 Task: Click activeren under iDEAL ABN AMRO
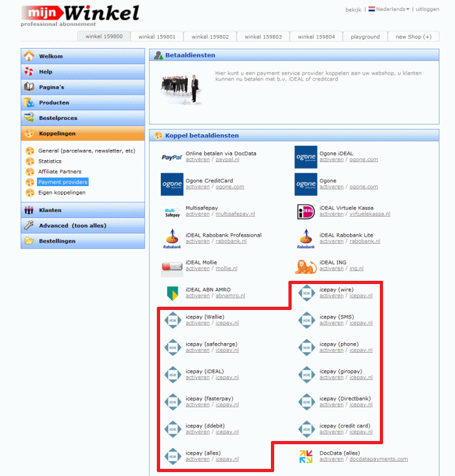click(x=198, y=295)
